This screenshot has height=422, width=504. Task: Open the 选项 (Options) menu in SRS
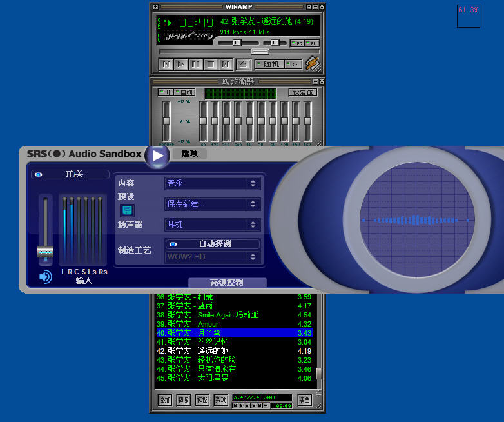[189, 154]
